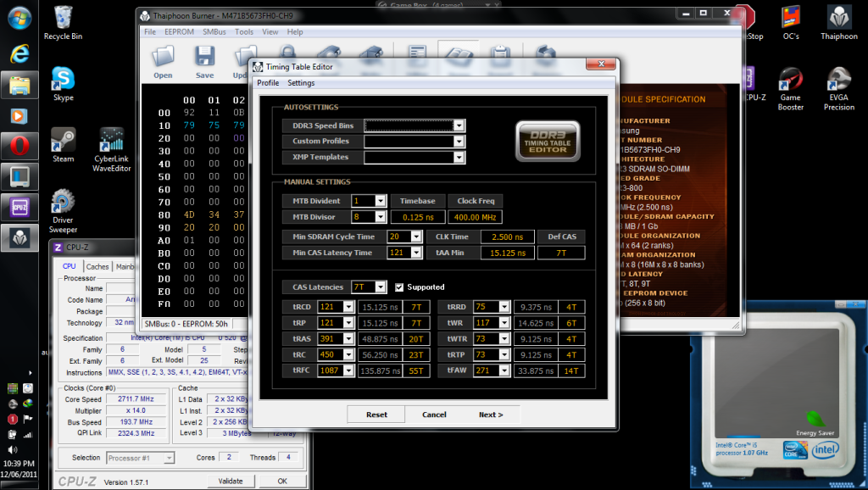
Task: Click the OK button in CPU-Z
Action: (282, 482)
